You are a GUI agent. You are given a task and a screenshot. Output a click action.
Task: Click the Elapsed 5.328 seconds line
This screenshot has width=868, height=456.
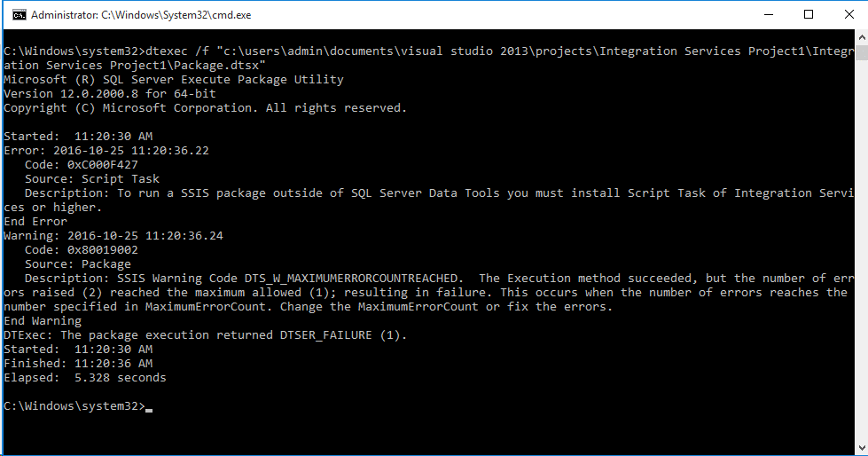[x=85, y=378]
